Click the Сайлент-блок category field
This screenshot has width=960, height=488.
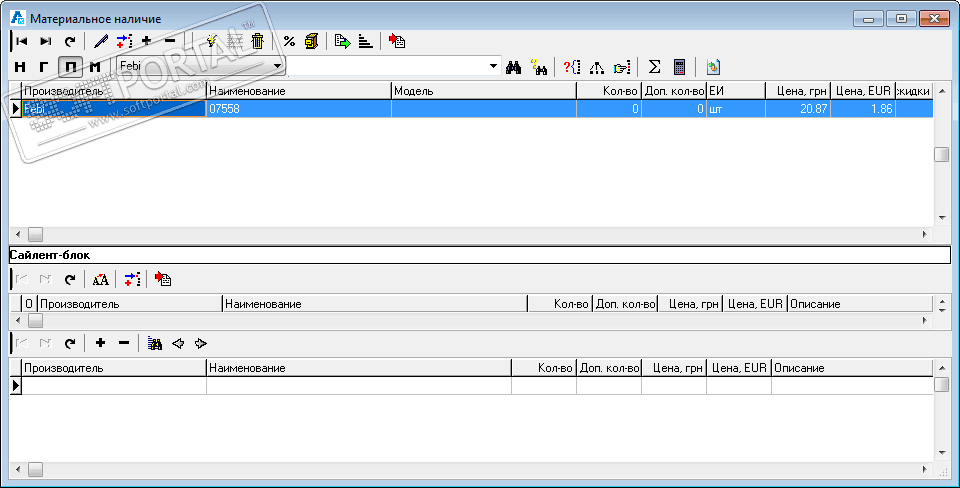tap(479, 255)
